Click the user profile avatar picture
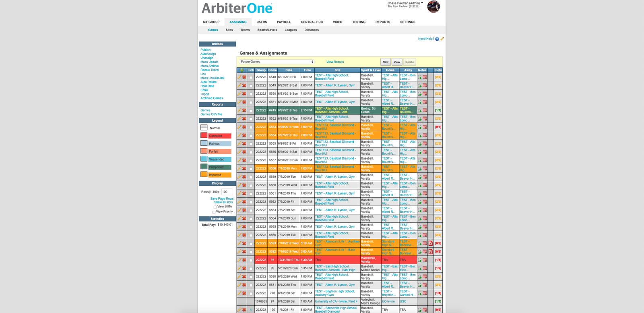Screen dimensions: 644x313 point(433,6)
